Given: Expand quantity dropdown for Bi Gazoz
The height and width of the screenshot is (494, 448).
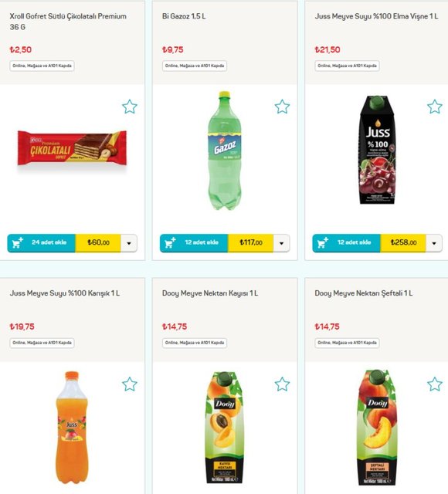Looking at the screenshot, I should pos(281,243).
